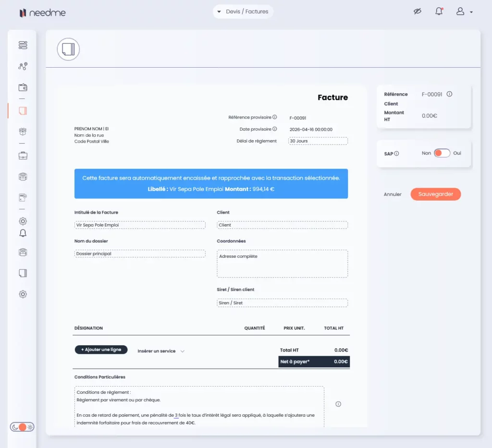492x448 pixels.
Task: Click the Intitulé de la Facture field
Action: [140, 225]
